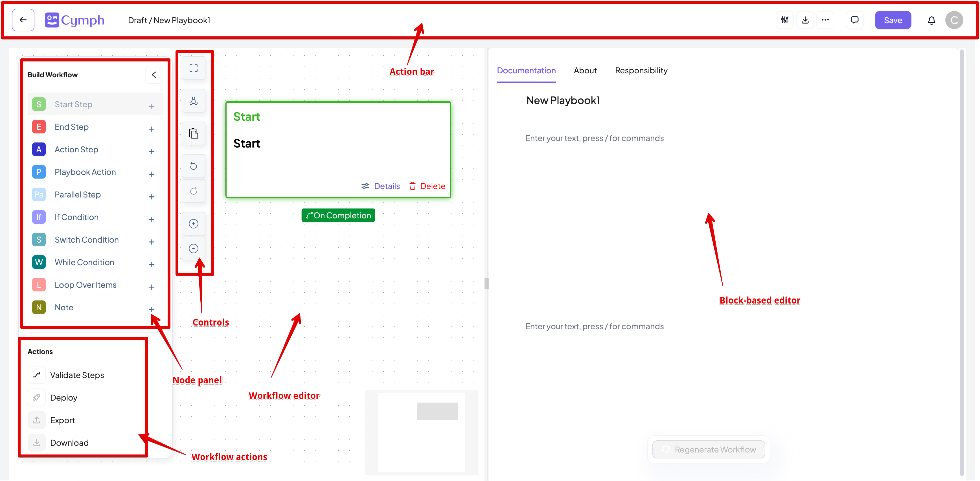Click Validate Steps in the Actions panel

click(x=77, y=375)
